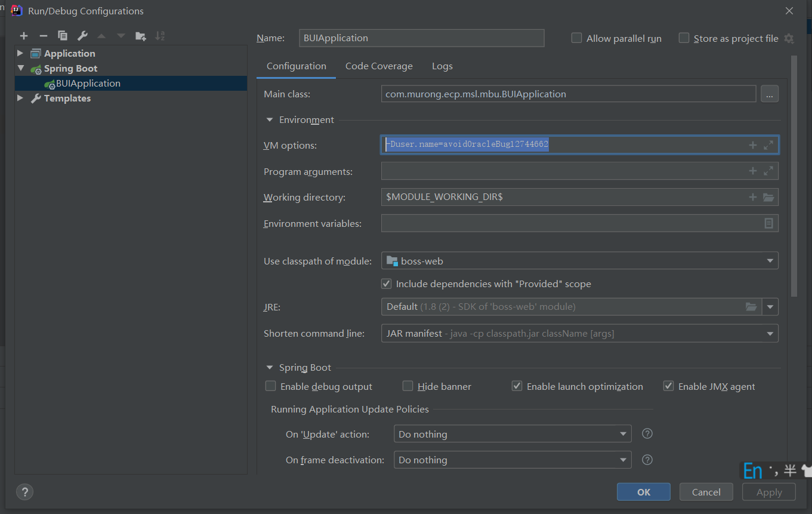This screenshot has height=514, width=812.
Task: Toggle IME half-width mode indicator
Action: 790,470
